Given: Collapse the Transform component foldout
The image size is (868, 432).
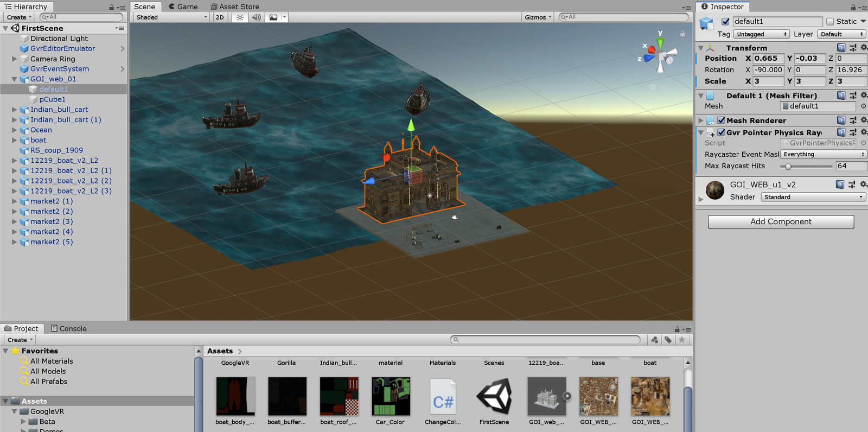Looking at the screenshot, I should point(701,48).
